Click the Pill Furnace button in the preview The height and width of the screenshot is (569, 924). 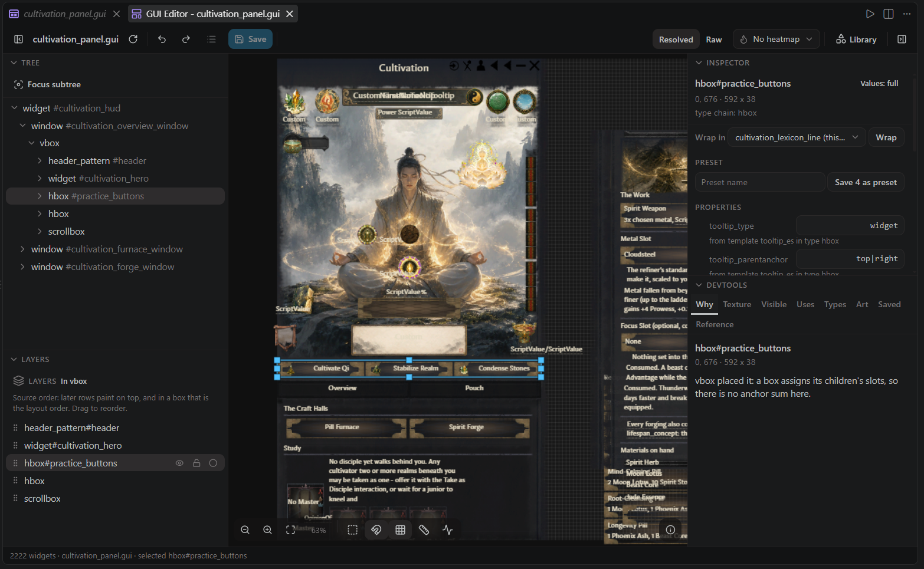(x=346, y=427)
